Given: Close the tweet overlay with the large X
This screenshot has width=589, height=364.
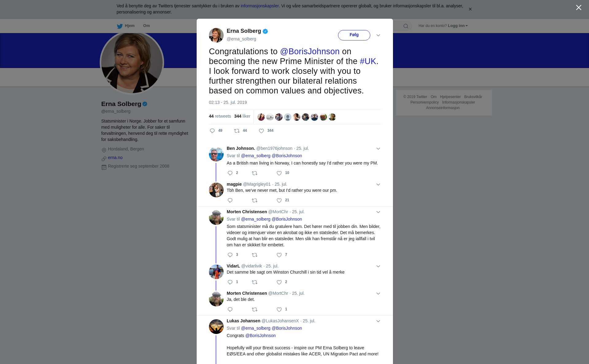Looking at the screenshot, I should [579, 8].
